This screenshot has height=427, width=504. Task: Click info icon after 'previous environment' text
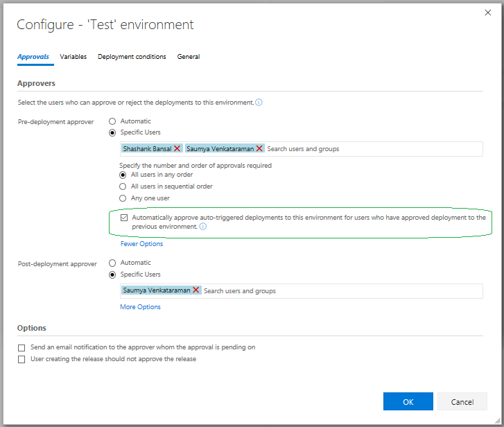point(202,227)
